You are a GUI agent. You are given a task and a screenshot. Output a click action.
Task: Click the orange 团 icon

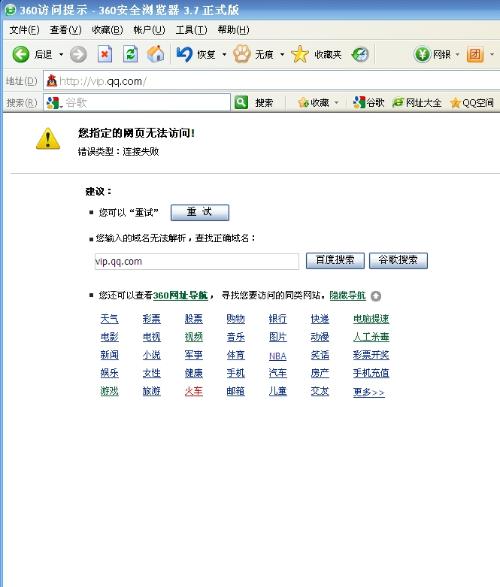point(475,55)
